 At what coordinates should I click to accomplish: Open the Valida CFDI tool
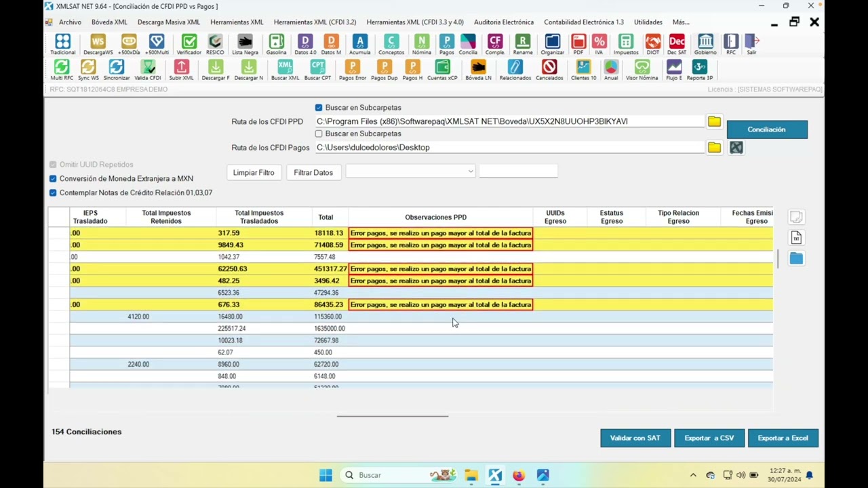click(x=148, y=70)
